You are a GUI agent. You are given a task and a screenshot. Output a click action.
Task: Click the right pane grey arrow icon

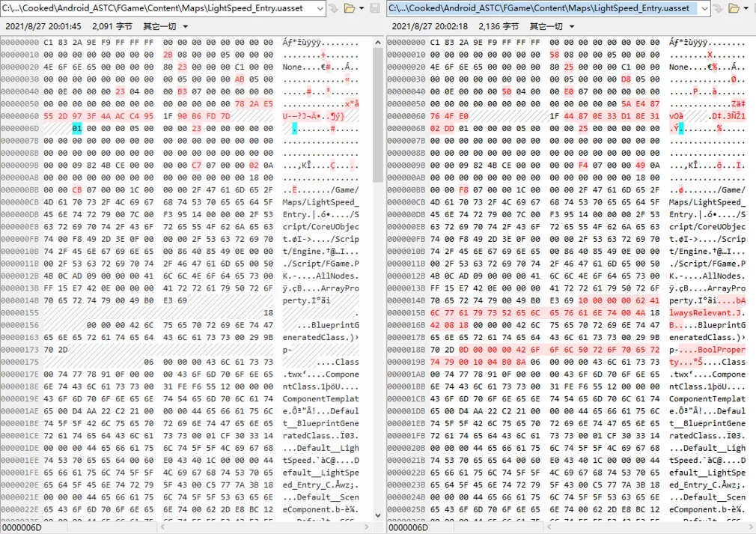point(717,8)
